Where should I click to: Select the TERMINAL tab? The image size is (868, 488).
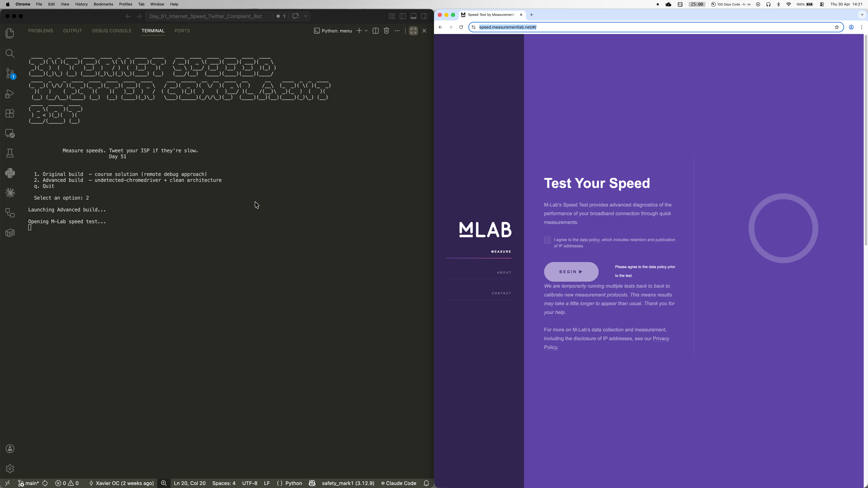[153, 31]
